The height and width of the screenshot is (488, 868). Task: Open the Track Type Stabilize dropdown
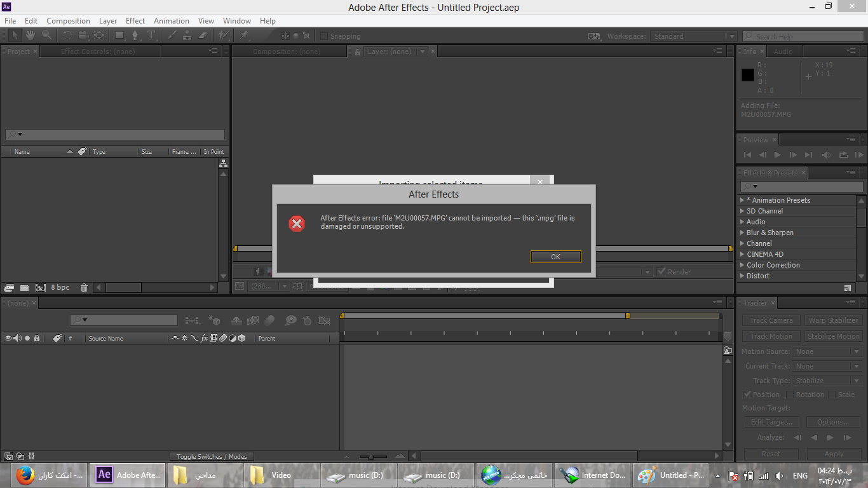828,381
